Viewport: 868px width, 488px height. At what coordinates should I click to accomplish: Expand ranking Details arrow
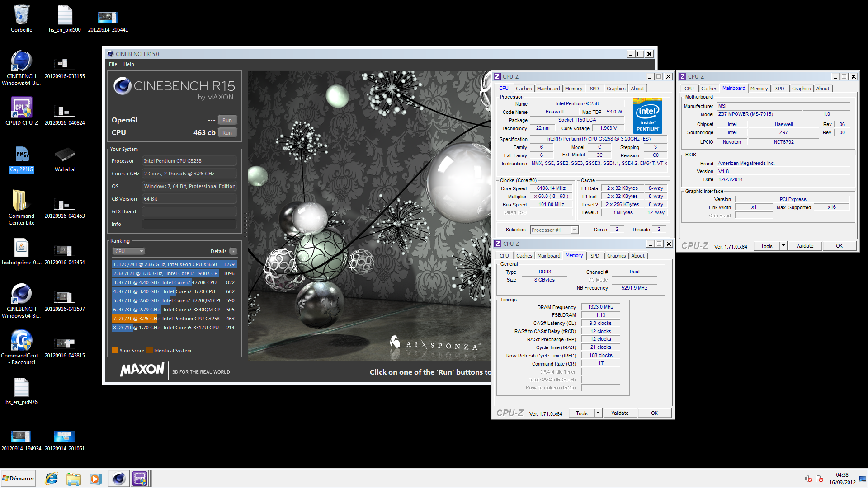233,251
